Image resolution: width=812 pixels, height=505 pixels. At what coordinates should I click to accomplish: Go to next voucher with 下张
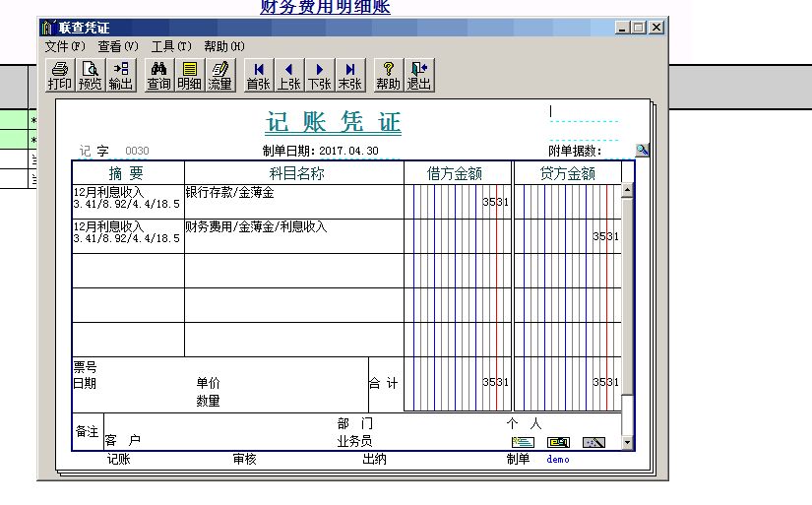319,76
